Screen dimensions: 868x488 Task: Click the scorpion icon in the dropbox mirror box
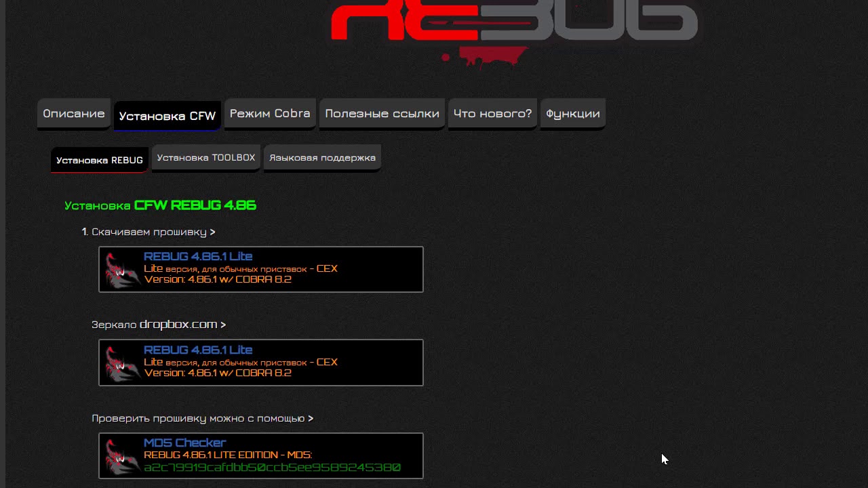(x=122, y=363)
